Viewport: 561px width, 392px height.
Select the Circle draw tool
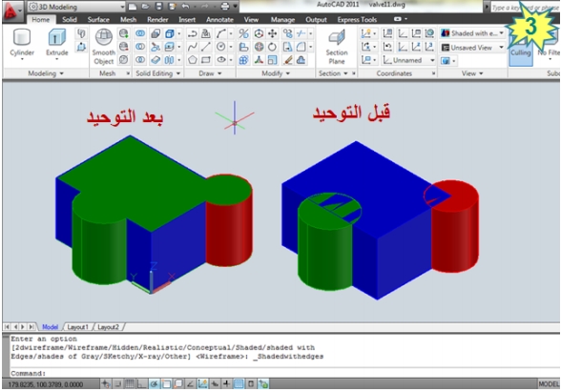[220, 47]
